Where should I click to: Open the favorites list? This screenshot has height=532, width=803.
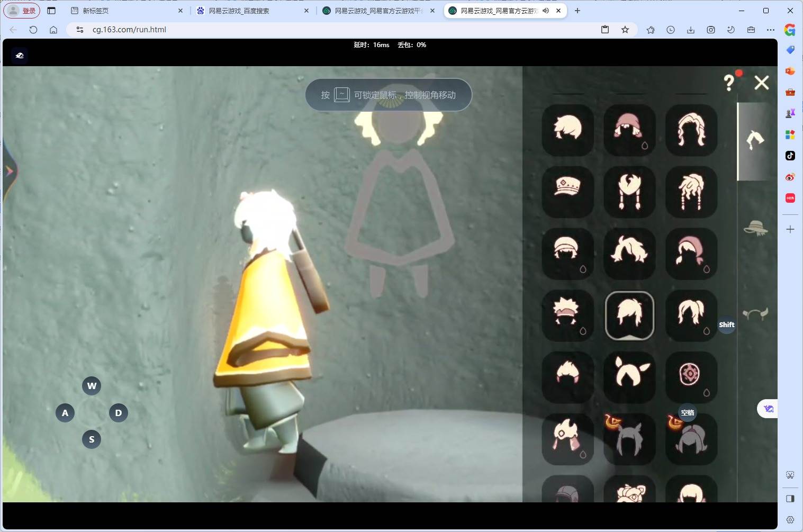[651, 30]
